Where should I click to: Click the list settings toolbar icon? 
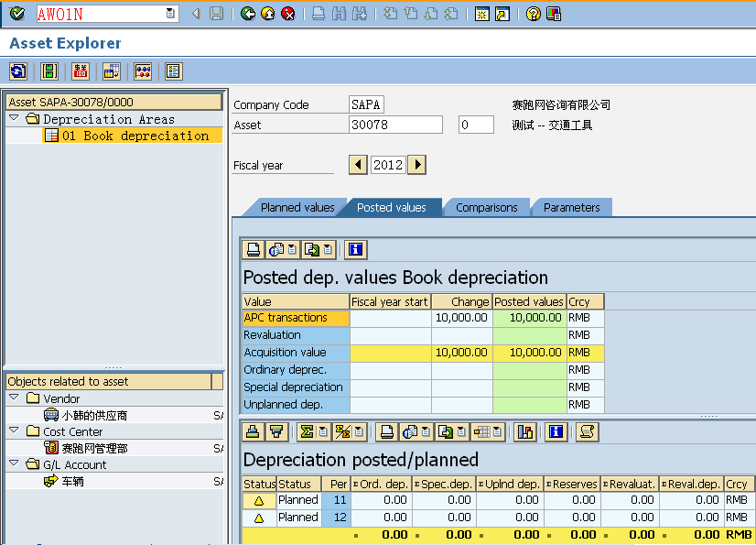pos(174,71)
